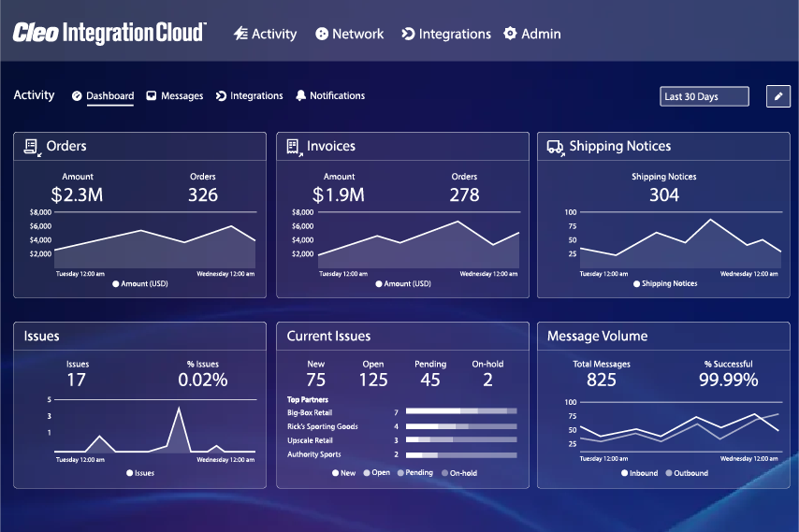Toggle the Amount (USD) legend in Invoices chart
This screenshot has height=532, width=799.
[403, 283]
